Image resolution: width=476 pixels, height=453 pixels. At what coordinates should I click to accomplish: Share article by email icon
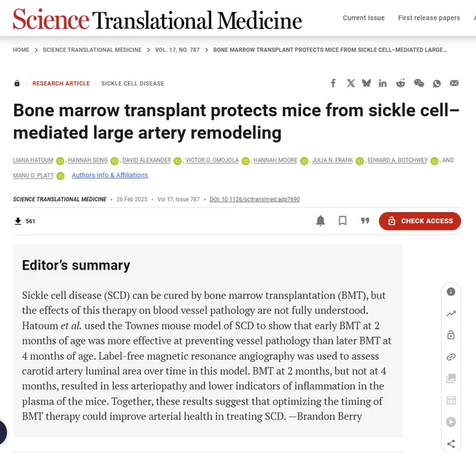tap(454, 83)
